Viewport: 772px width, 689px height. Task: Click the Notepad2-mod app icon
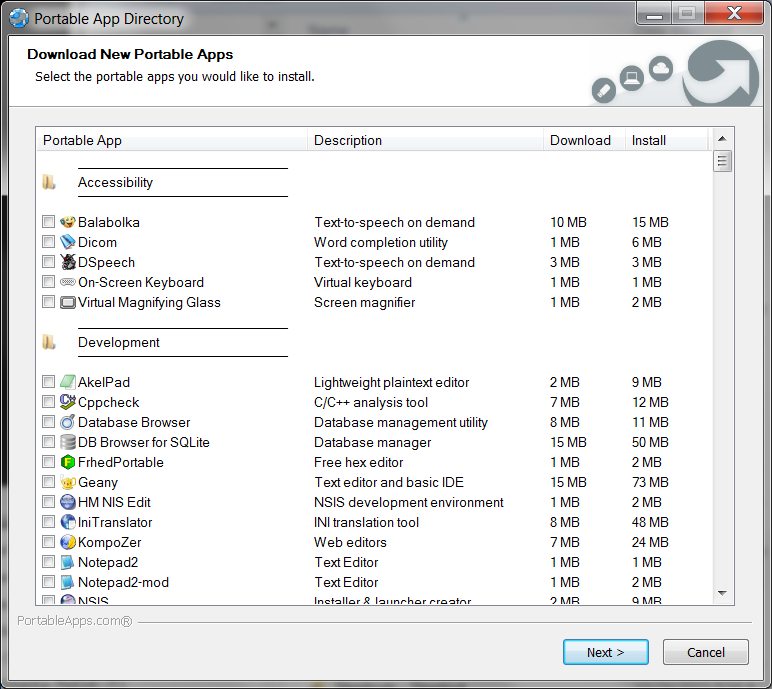point(67,582)
